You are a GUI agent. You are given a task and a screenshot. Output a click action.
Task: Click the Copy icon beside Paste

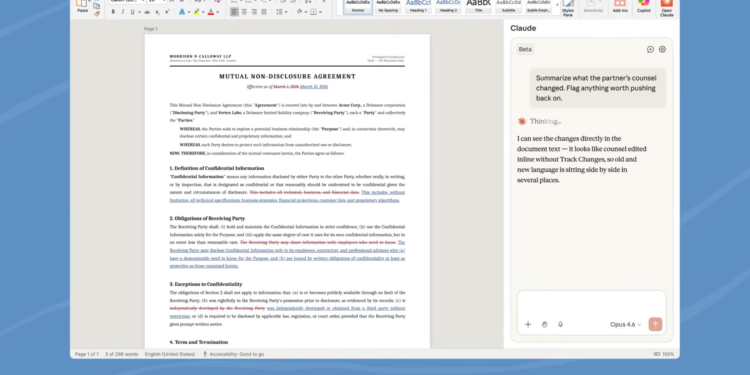tap(97, 6)
